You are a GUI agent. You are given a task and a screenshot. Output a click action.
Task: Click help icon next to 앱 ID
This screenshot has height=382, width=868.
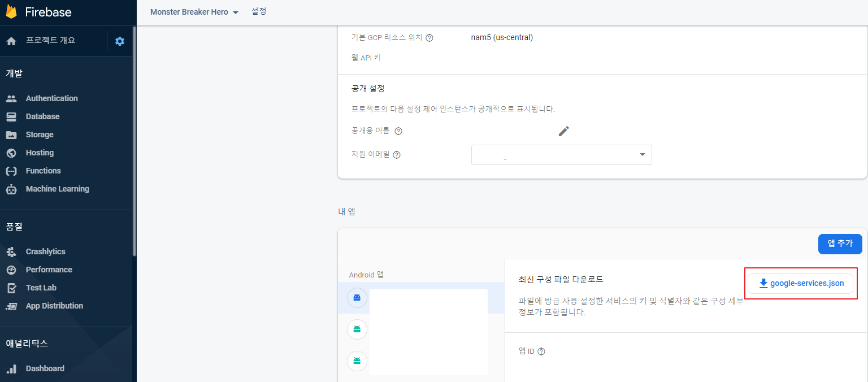coord(541,351)
